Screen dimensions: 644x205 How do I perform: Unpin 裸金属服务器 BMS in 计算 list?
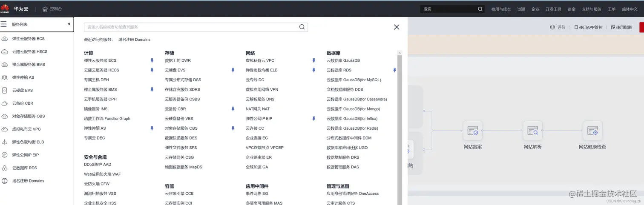tap(152, 90)
